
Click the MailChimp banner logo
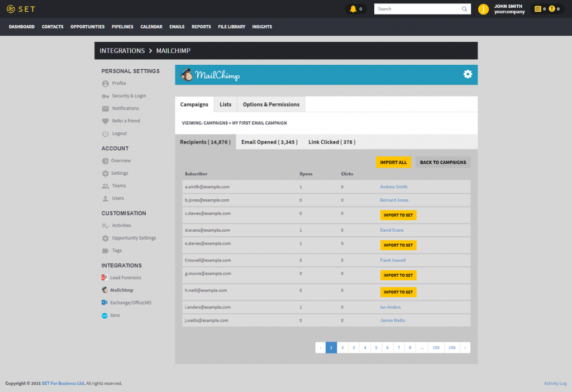[210, 75]
